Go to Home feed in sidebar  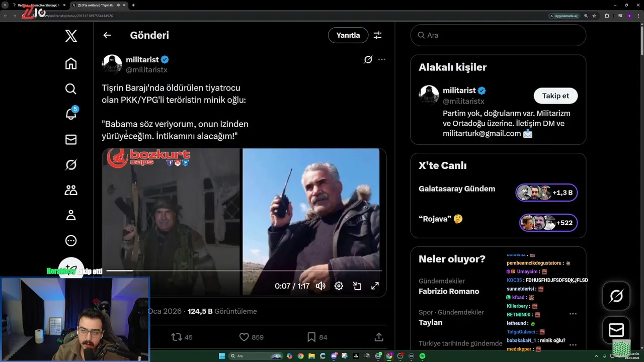[71, 63]
